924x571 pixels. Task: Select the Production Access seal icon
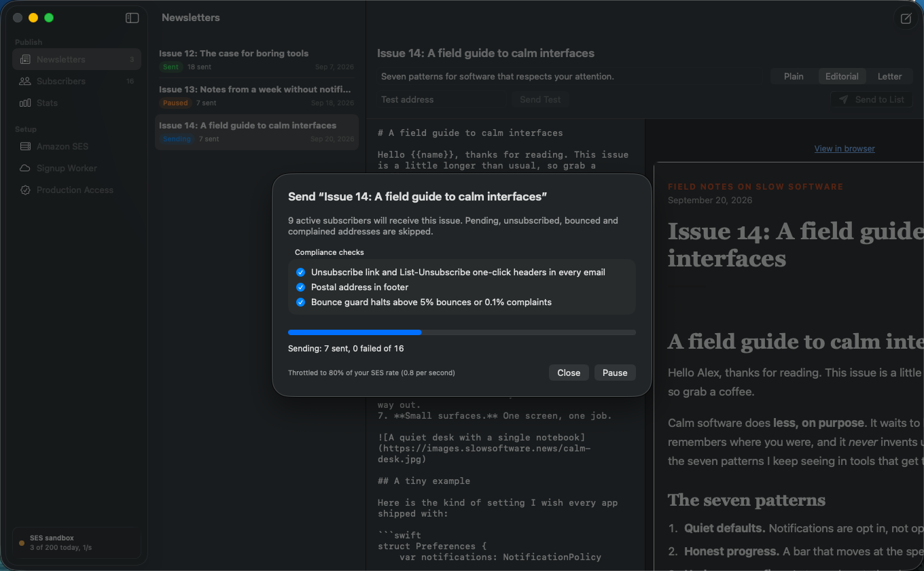(x=25, y=190)
